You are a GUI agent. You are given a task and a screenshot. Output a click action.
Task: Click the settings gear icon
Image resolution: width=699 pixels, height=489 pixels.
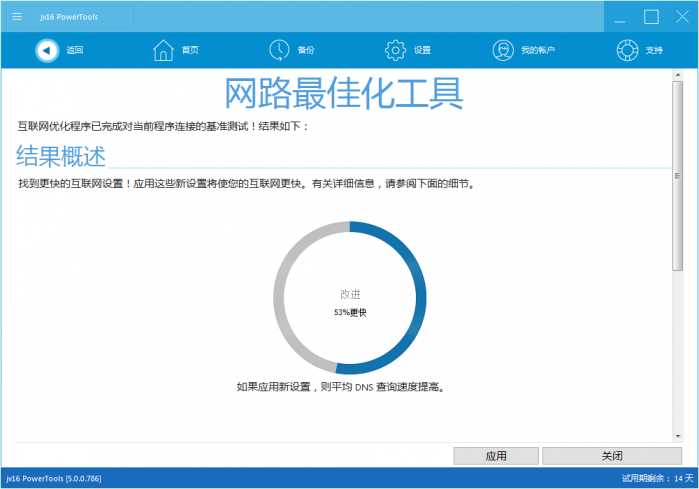tap(395, 50)
